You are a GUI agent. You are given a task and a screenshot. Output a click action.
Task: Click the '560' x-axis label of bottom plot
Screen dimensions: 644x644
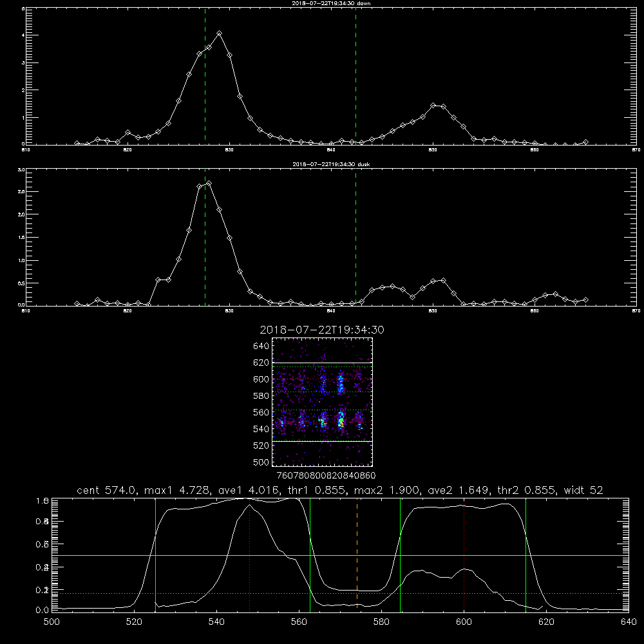[x=299, y=622]
